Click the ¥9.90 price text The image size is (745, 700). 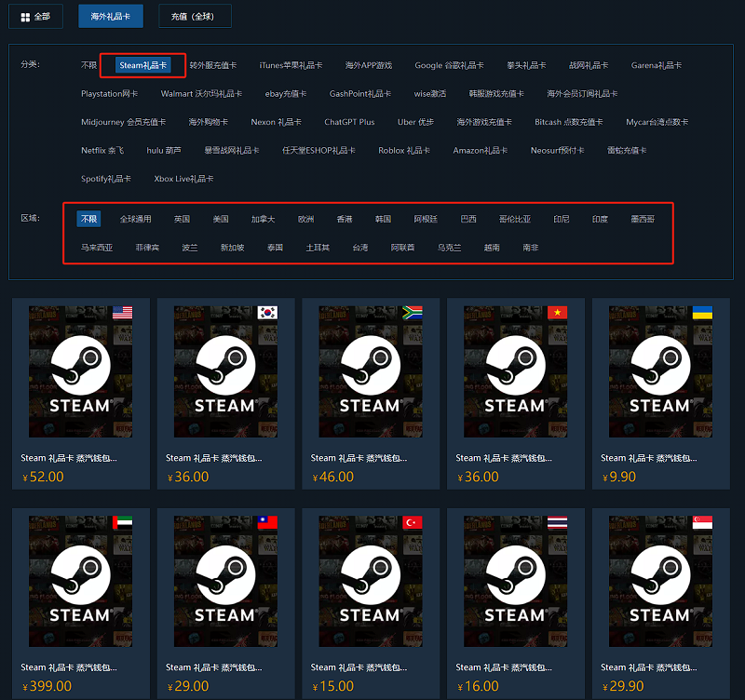[619, 477]
